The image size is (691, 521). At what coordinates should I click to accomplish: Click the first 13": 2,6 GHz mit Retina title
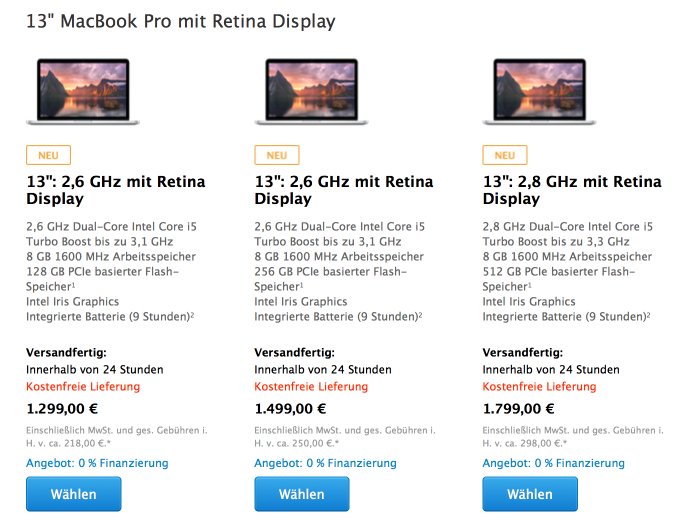(115, 190)
